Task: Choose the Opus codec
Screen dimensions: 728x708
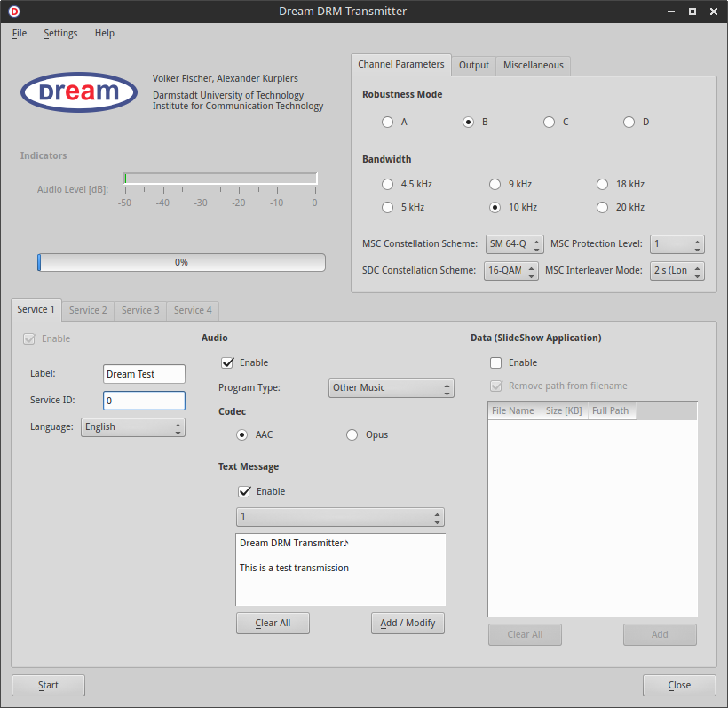Action: click(352, 434)
